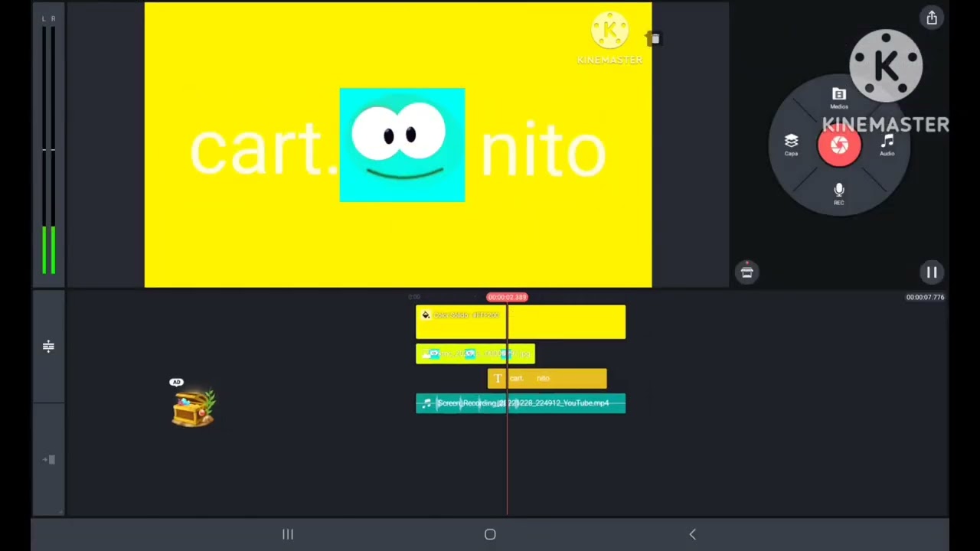Open the Capa layer menu
Image resolution: width=980 pixels, height=551 pixels.
pos(791,145)
